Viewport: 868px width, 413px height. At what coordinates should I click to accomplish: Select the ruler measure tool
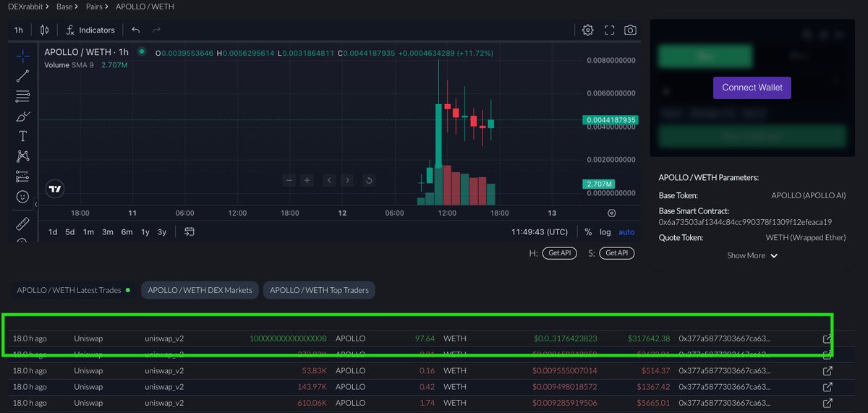[22, 223]
